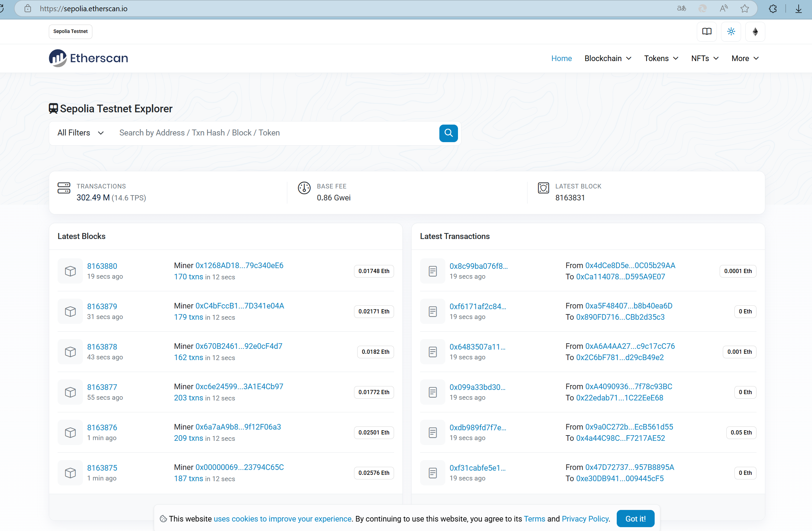Click the block cube icon for 8163880

click(70, 271)
